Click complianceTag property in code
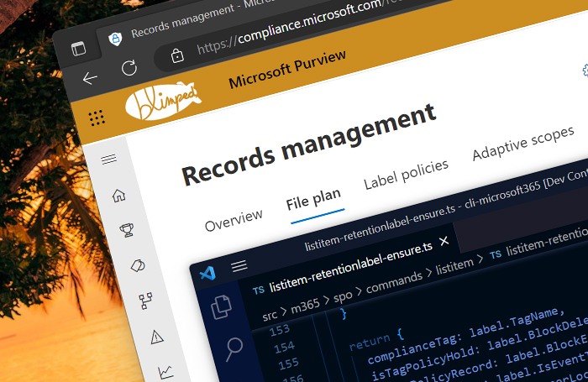 point(412,349)
